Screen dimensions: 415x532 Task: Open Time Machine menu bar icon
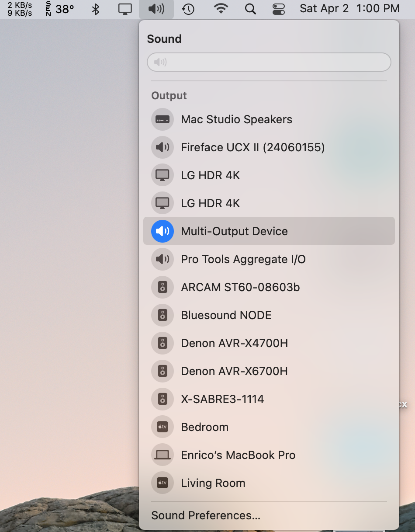coord(188,9)
